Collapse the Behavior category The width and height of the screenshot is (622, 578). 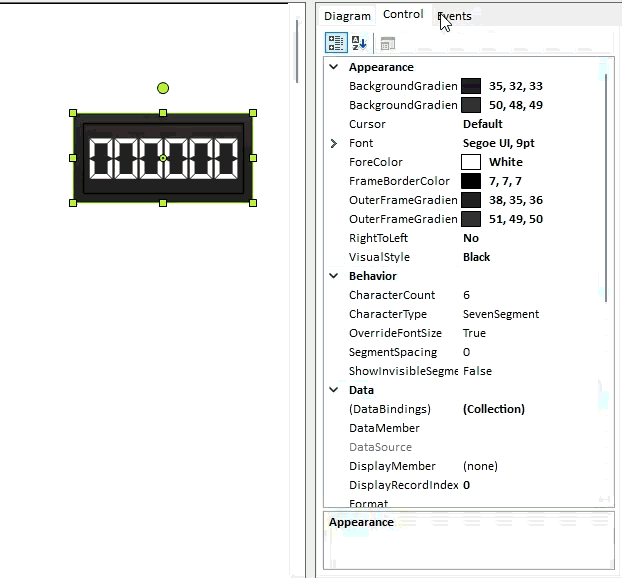334,276
